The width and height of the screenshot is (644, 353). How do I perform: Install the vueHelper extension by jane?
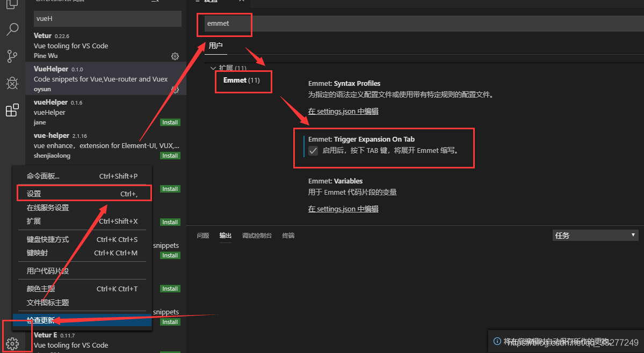click(170, 122)
